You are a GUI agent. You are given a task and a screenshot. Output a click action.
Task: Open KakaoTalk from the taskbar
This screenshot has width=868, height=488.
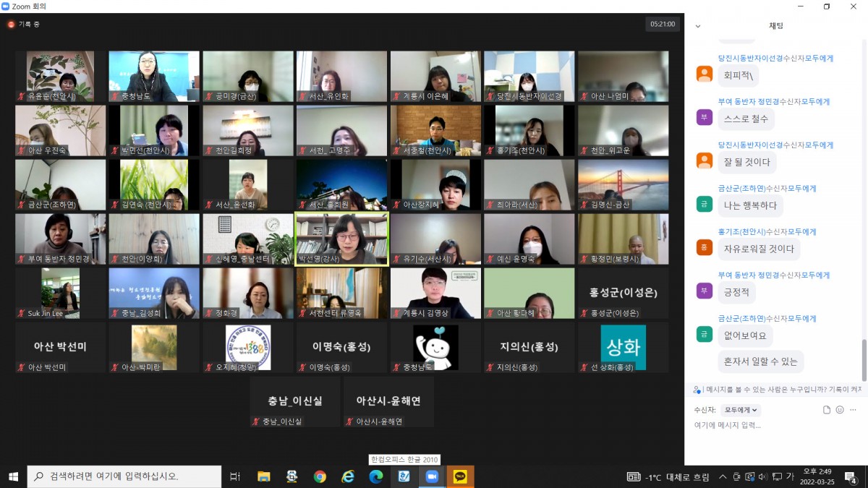[460, 476]
